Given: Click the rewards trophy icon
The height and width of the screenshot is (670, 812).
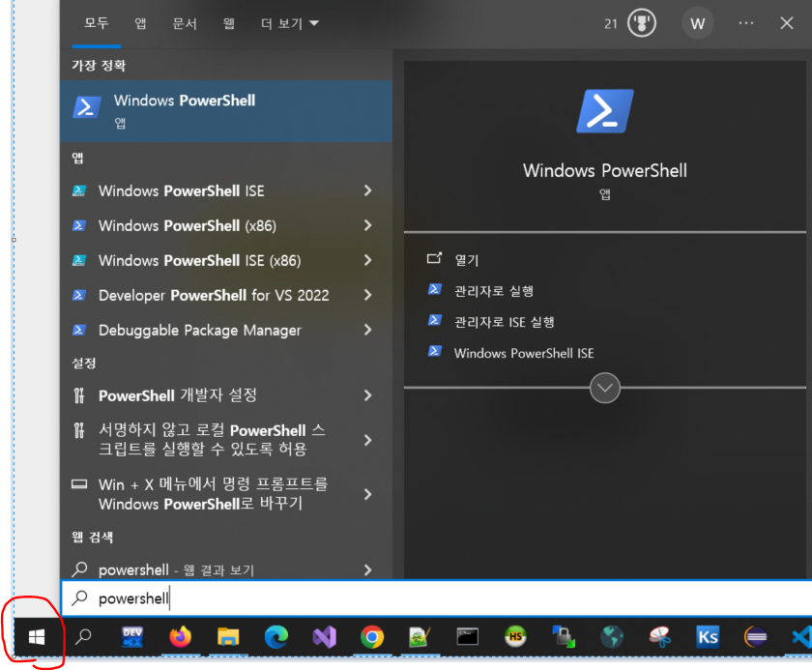Looking at the screenshot, I should 642,23.
